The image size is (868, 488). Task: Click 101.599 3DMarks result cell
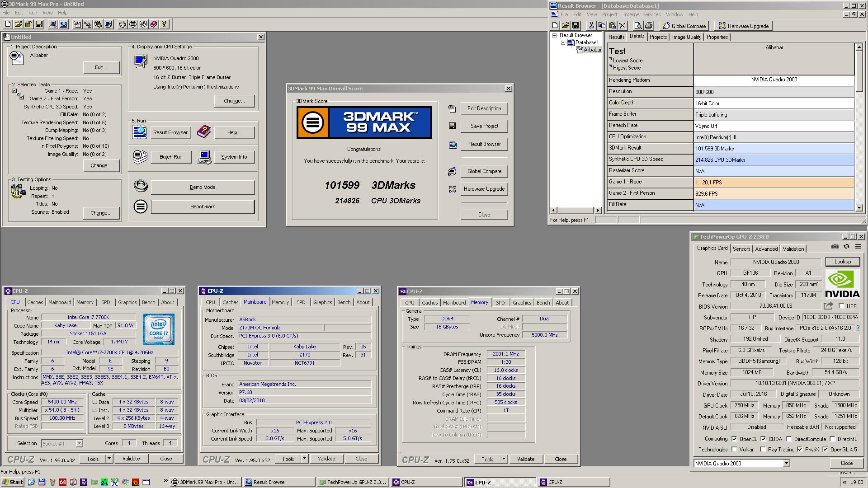pos(774,148)
